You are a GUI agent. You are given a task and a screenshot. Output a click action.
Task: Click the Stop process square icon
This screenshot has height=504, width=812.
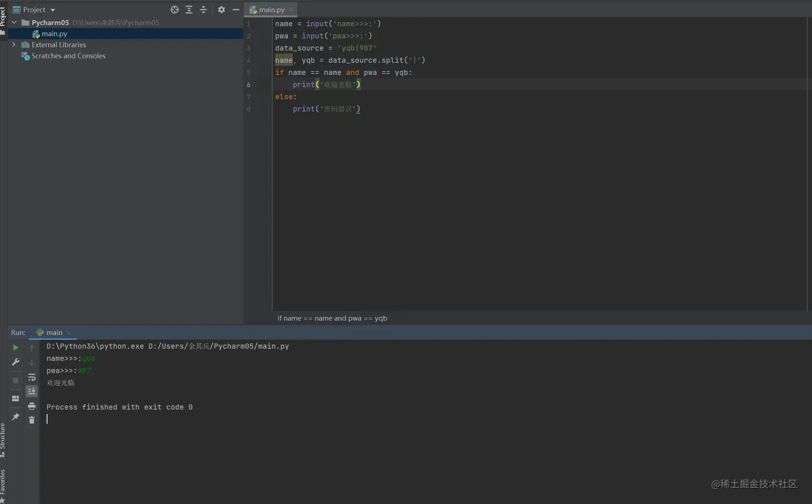(16, 381)
